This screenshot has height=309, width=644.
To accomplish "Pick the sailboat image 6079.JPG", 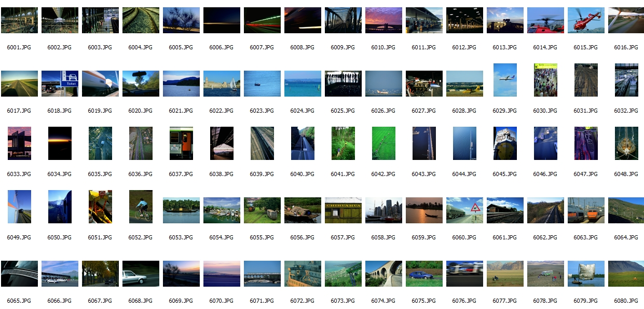I will 586,274.
